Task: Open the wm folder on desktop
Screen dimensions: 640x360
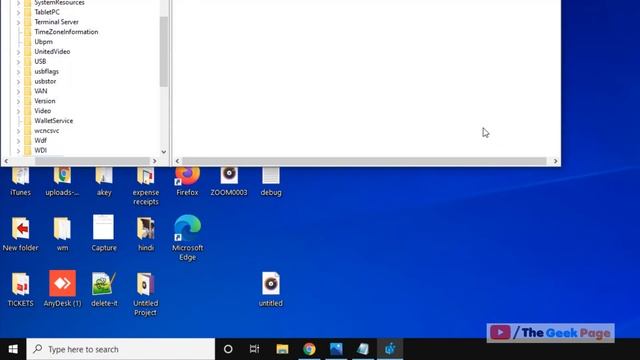Action: point(62,234)
